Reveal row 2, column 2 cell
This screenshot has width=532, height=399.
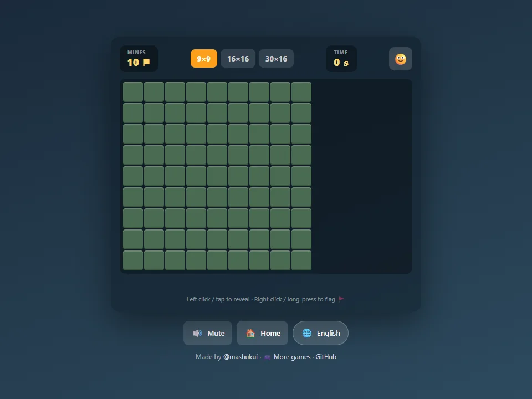154,113
